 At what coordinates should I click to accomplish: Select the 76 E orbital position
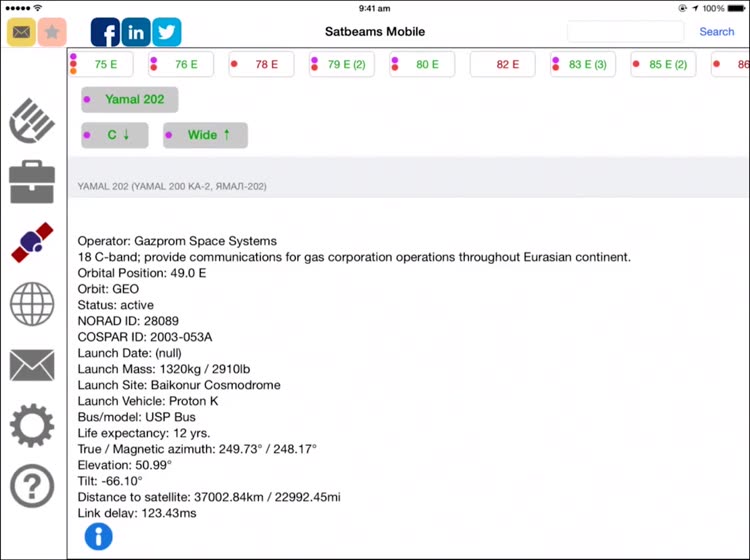[x=181, y=64]
